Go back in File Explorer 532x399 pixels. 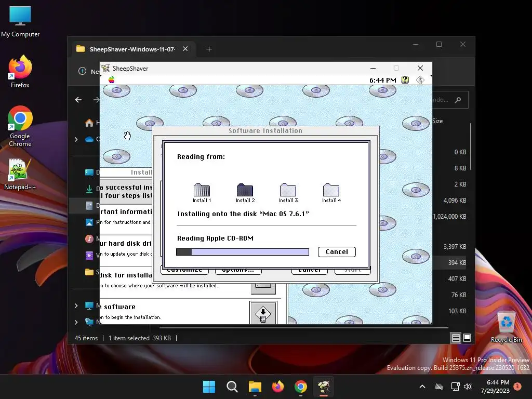(78, 100)
